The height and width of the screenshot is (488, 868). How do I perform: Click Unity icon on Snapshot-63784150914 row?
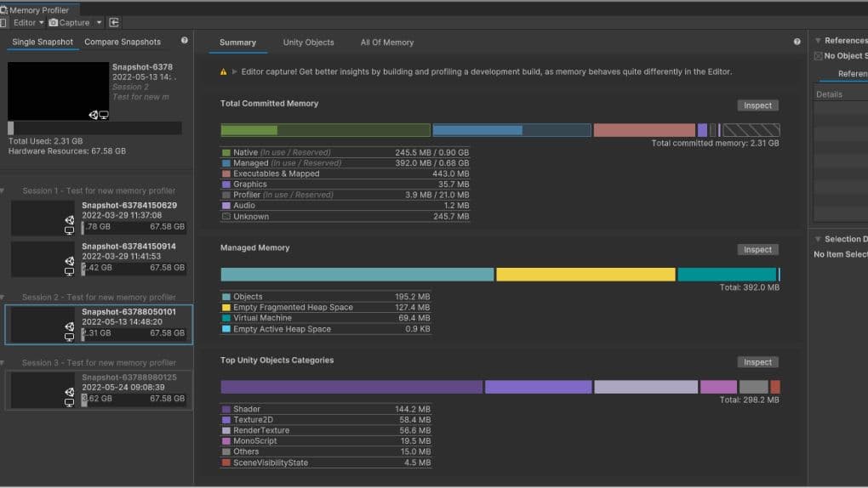click(x=69, y=261)
